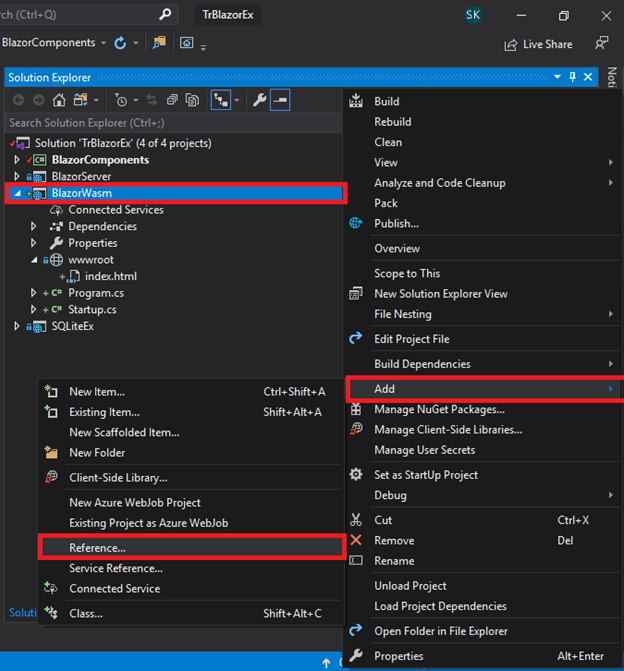
Task: Close the Solution Explorer panel
Action: click(x=588, y=77)
